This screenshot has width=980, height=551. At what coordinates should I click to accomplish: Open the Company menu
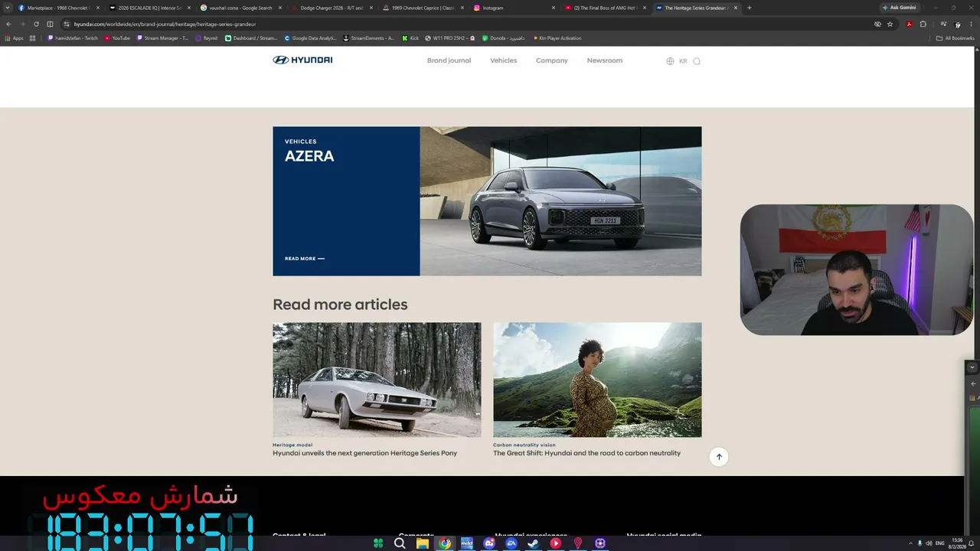pos(552,60)
